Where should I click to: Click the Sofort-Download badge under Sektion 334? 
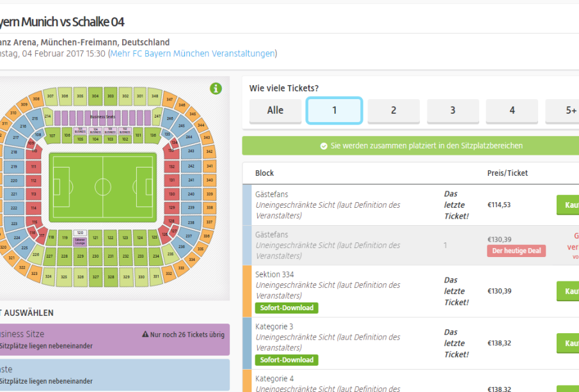287,308
